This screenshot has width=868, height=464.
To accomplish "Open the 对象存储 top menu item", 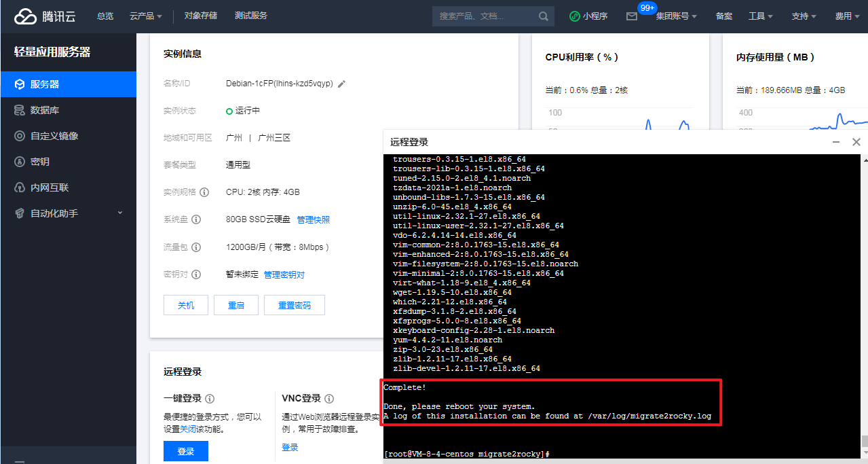I will 201,16.
